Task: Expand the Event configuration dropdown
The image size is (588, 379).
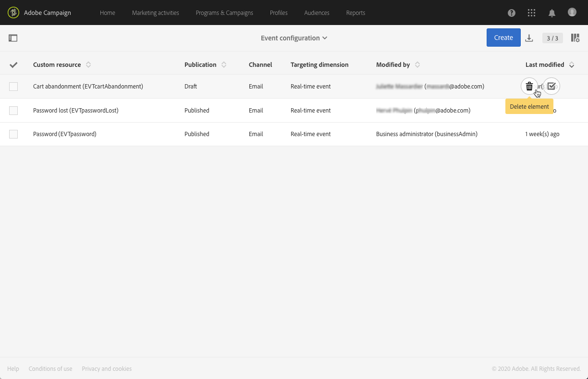Action: pyautogui.click(x=294, y=38)
